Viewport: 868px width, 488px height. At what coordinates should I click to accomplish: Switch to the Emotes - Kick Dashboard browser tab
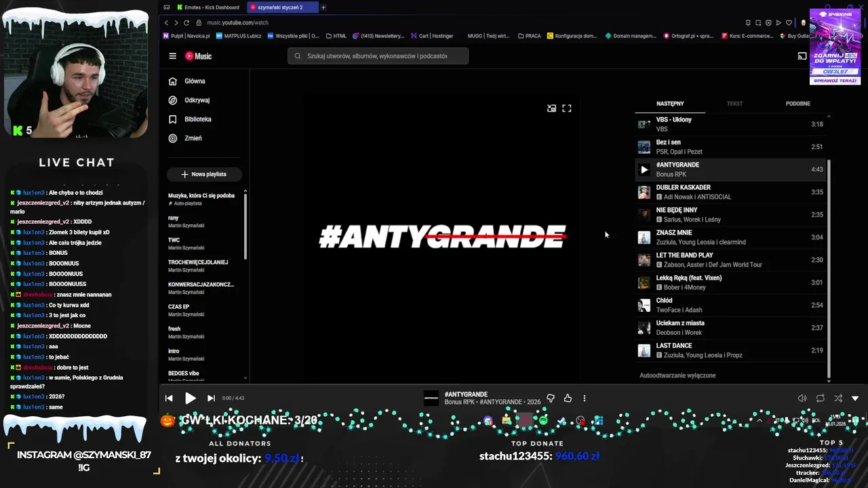click(208, 7)
